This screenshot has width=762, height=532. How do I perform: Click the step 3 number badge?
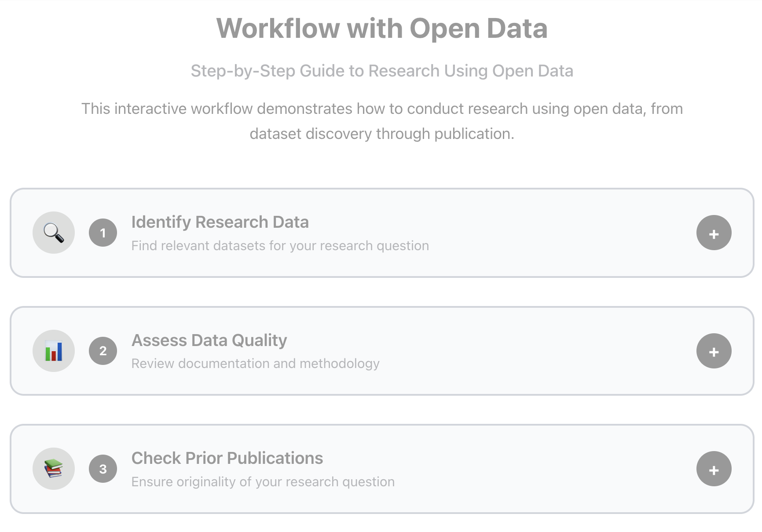103,469
